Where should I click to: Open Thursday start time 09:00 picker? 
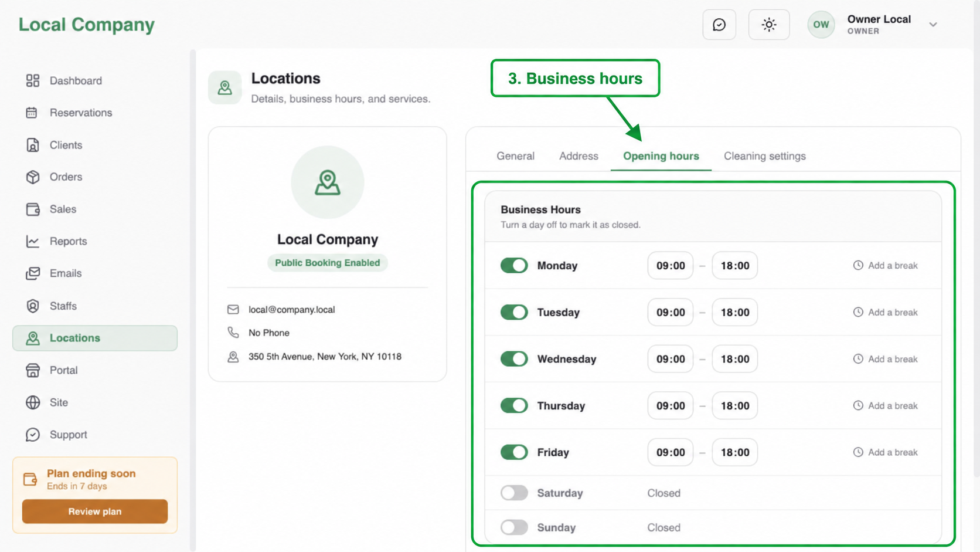point(671,405)
